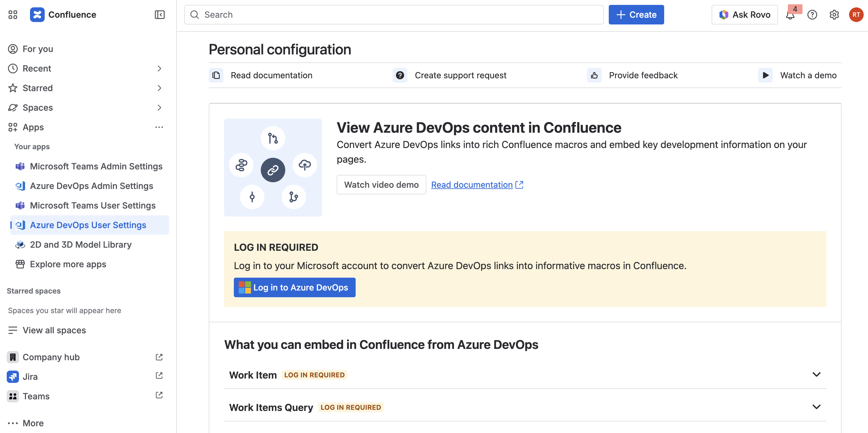The width and height of the screenshot is (868, 433).
Task: Expand the Recent menu chevron
Action: (x=159, y=68)
